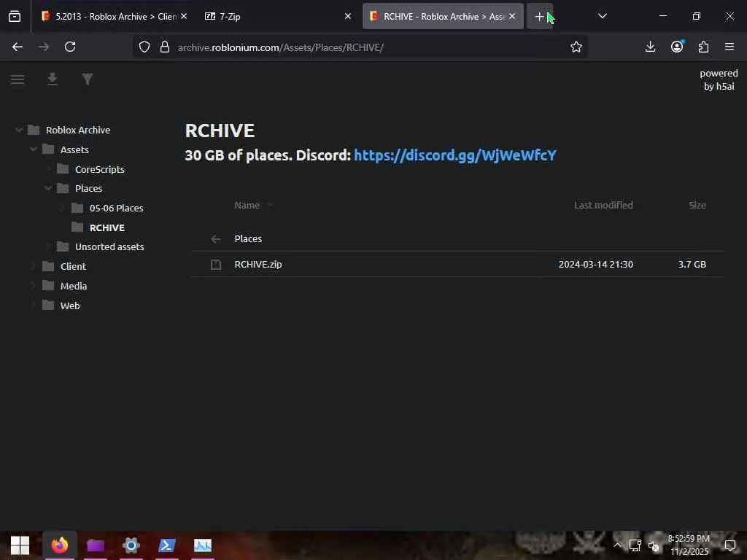
Task: Show hidden system tray icons
Action: point(617,545)
